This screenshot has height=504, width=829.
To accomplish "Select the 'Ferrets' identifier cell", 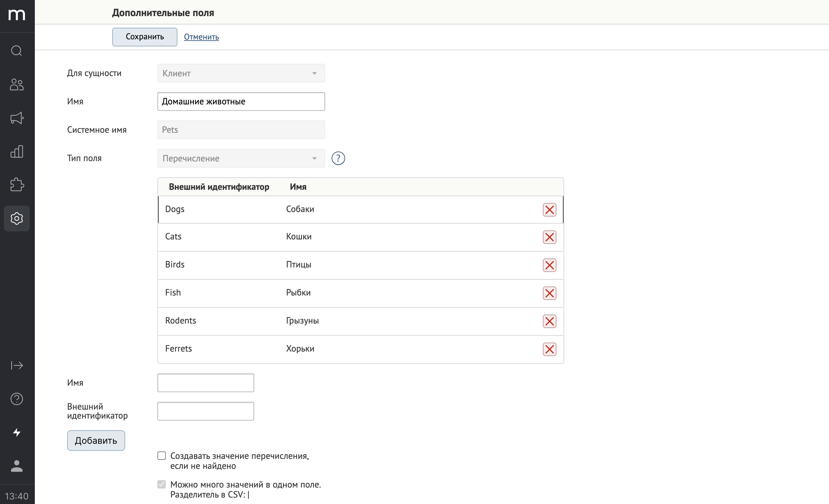I will click(x=178, y=349).
